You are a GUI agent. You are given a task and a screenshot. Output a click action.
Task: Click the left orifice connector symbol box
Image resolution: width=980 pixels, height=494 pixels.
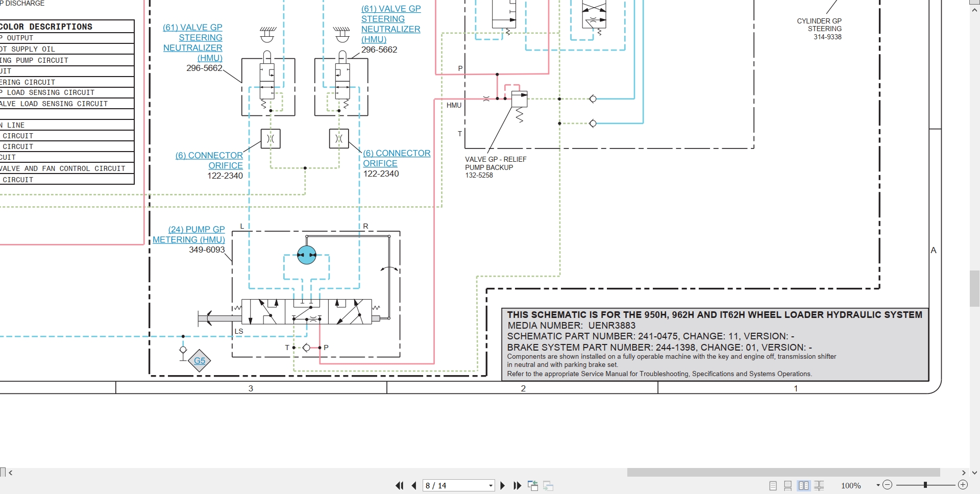click(271, 138)
